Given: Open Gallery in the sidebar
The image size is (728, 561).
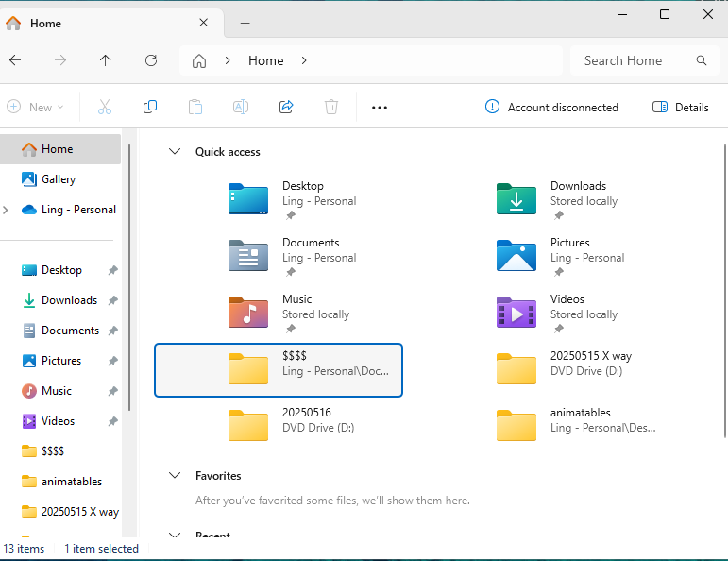Looking at the screenshot, I should [x=58, y=179].
